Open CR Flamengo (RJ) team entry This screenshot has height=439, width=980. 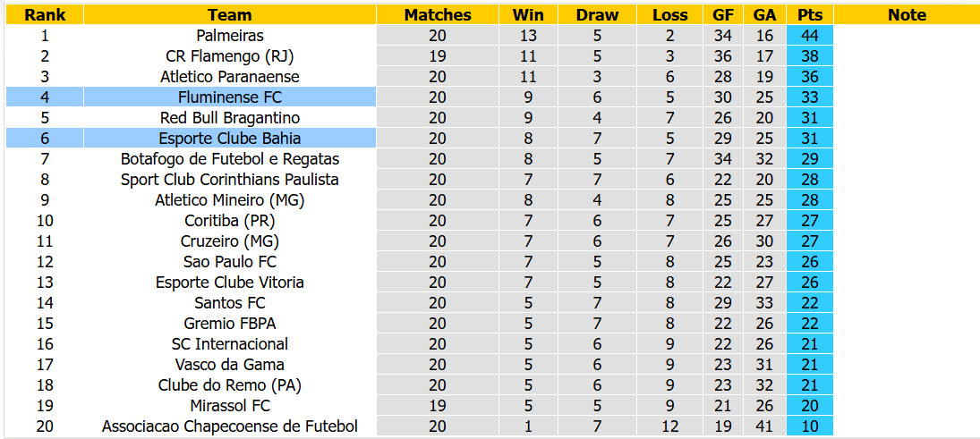(x=230, y=56)
